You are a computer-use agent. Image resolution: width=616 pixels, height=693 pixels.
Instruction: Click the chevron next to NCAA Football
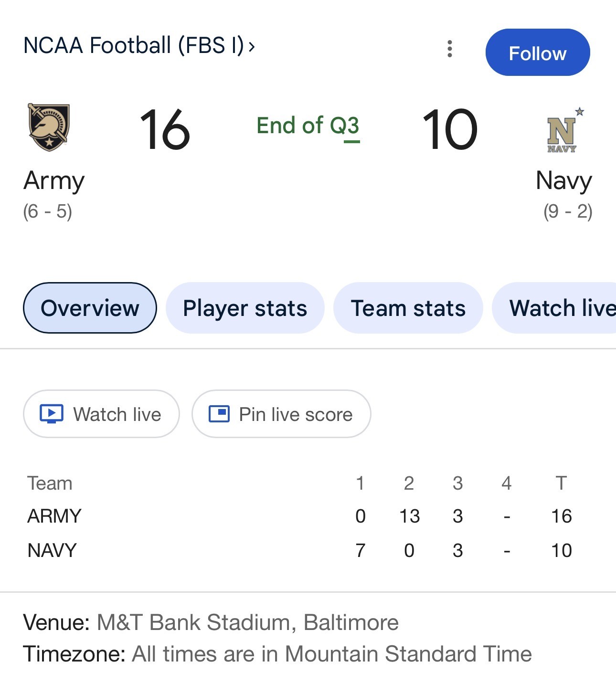click(x=252, y=47)
